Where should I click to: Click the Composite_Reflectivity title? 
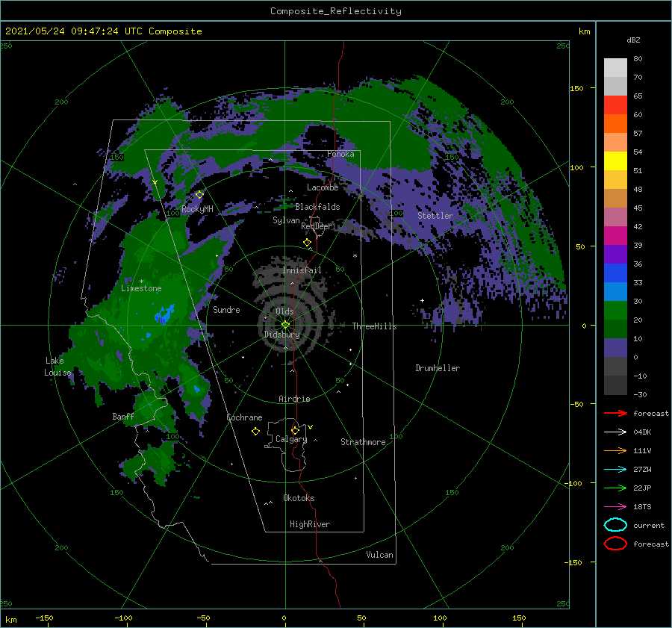tap(336, 11)
